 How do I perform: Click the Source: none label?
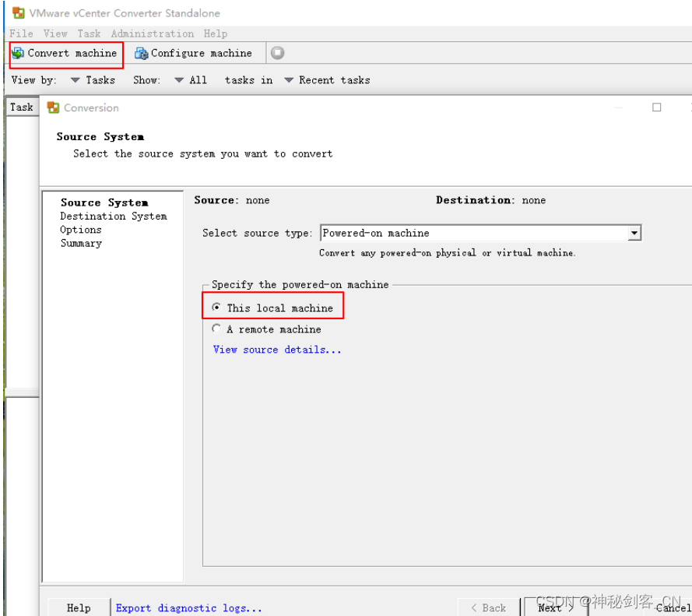[232, 200]
